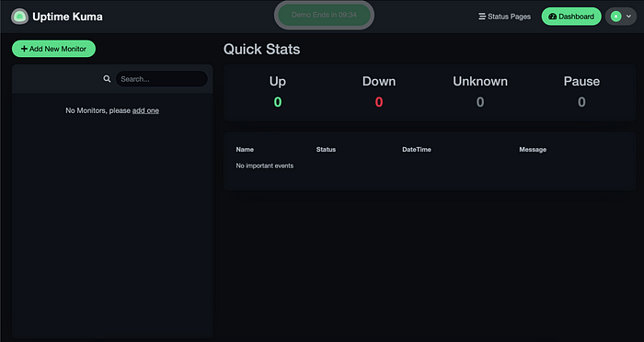Image resolution: width=644 pixels, height=342 pixels.
Task: Click the Pause count value
Action: (581, 102)
